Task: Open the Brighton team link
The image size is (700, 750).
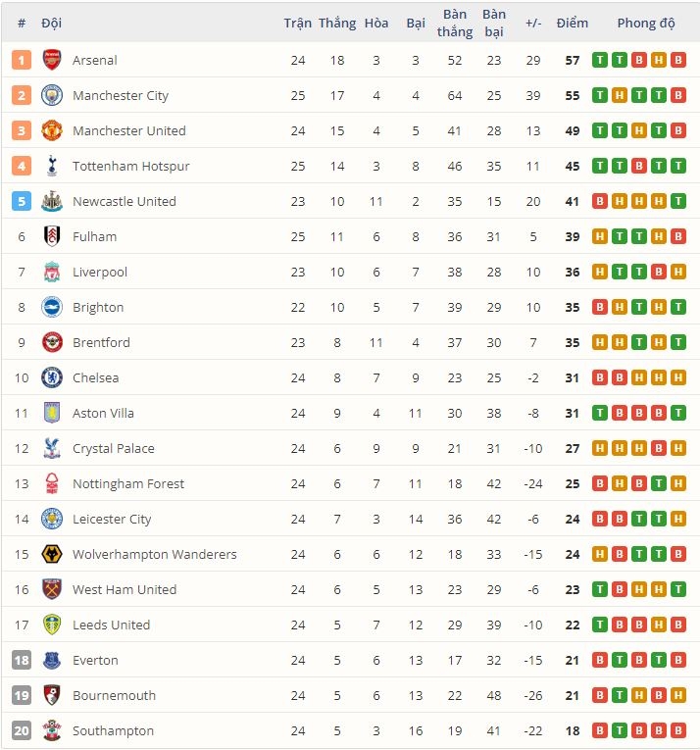Action: pos(98,307)
